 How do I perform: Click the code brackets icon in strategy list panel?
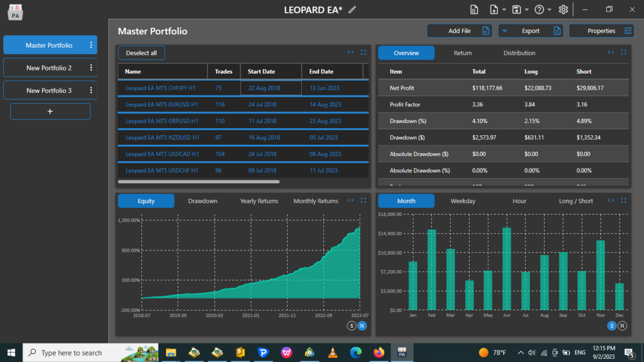(x=351, y=52)
